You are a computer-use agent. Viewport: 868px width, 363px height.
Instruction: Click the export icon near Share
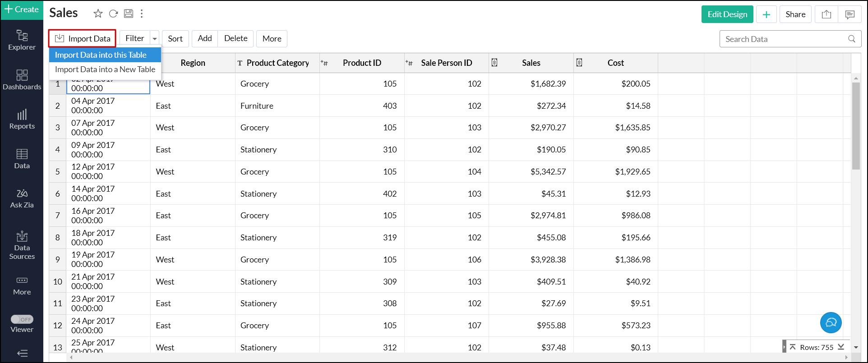pyautogui.click(x=826, y=14)
